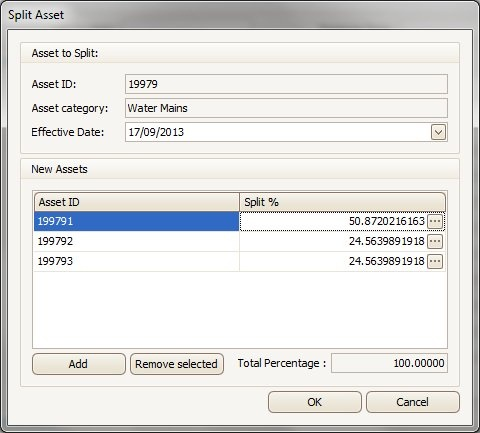480x433 pixels.
Task: Focus the Effective Date field 17/09/2013
Action: tap(278, 132)
